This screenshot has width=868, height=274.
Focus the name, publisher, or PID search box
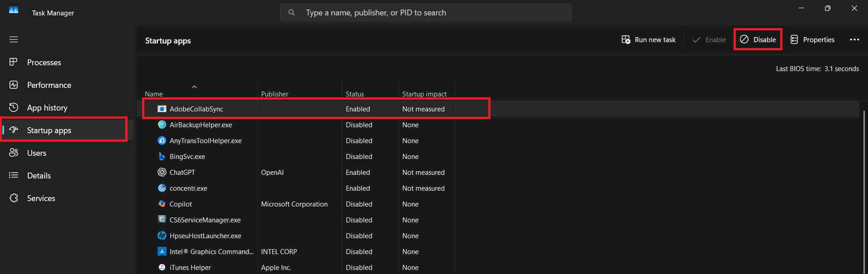pos(425,13)
